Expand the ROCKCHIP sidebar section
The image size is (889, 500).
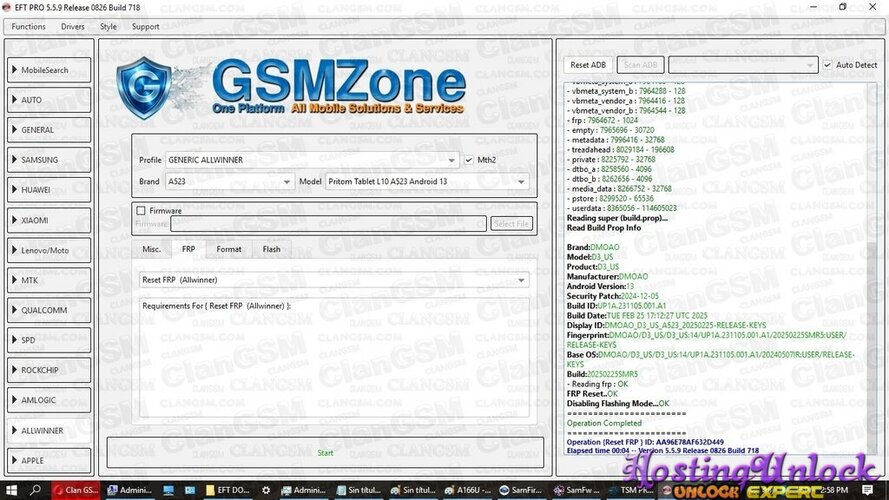(49, 370)
